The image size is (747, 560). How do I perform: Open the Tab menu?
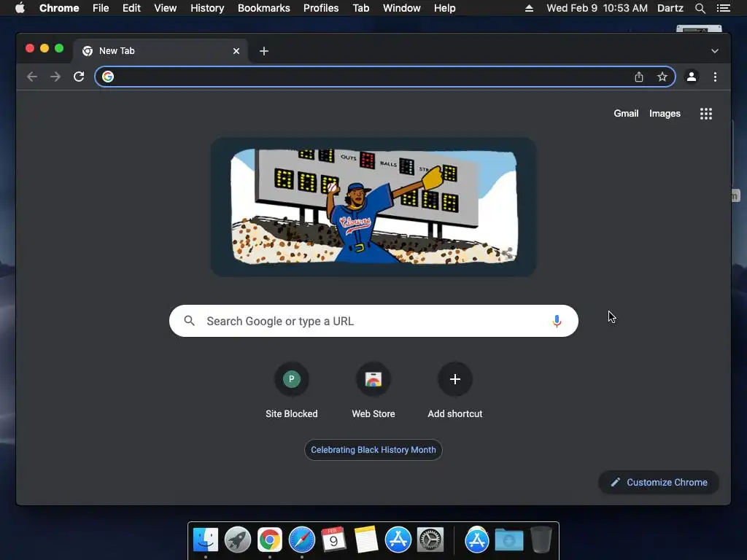360,8
